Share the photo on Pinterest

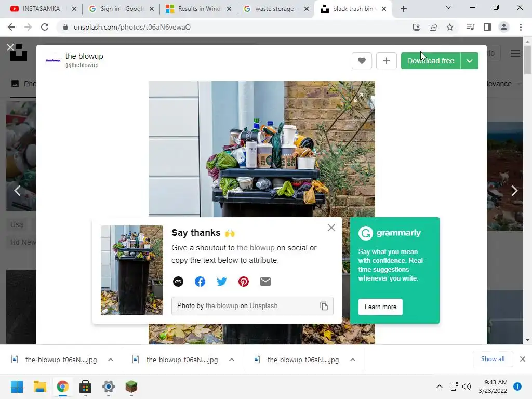click(x=244, y=282)
